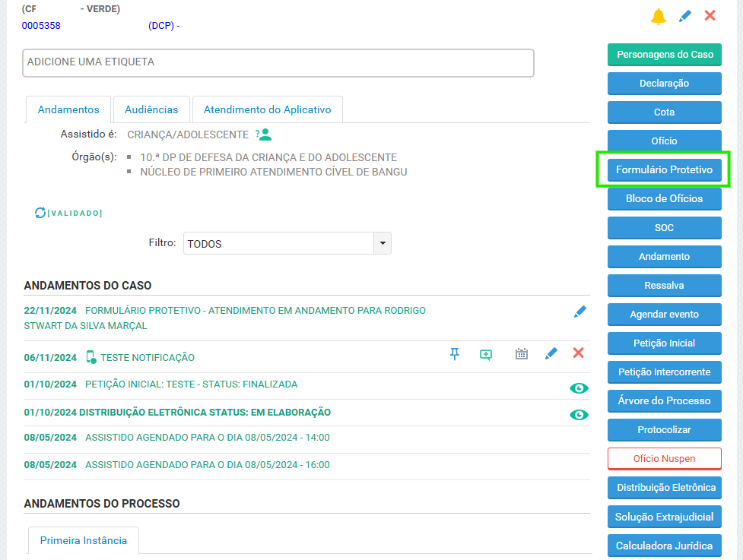Click the red X icon at top right

click(710, 16)
